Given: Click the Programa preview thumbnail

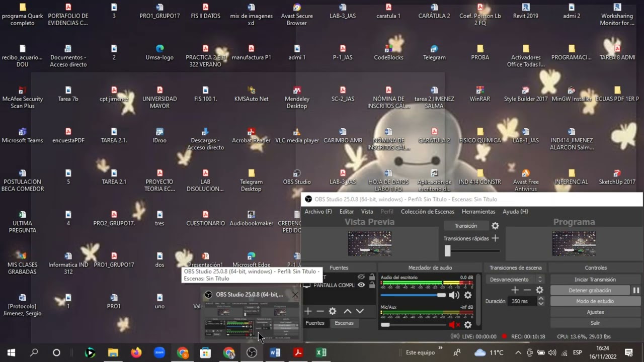Looking at the screenshot, I should click(x=574, y=243).
